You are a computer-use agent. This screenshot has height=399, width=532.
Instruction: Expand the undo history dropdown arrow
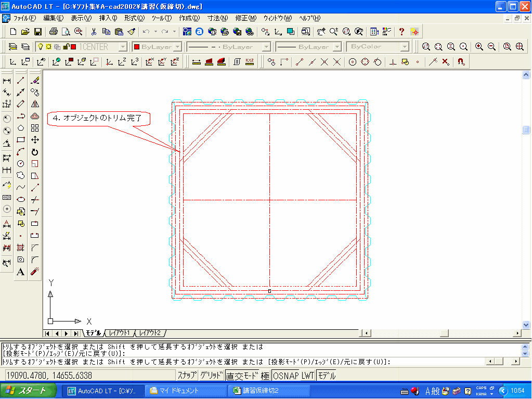click(155, 32)
